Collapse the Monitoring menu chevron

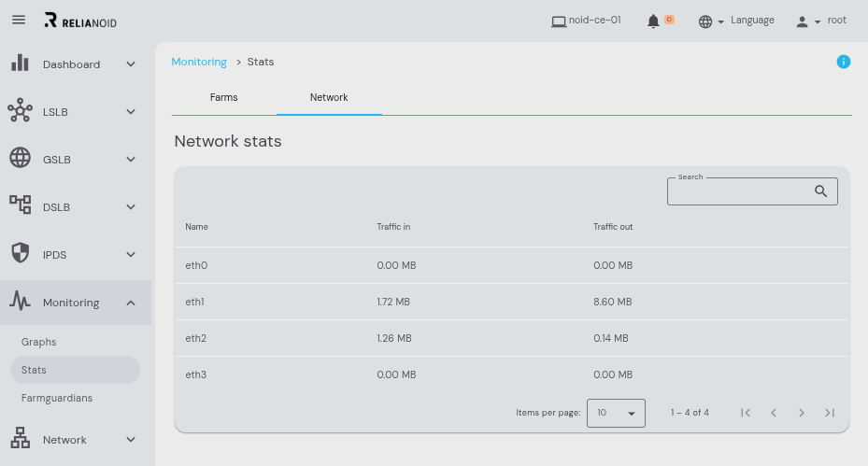click(x=131, y=303)
